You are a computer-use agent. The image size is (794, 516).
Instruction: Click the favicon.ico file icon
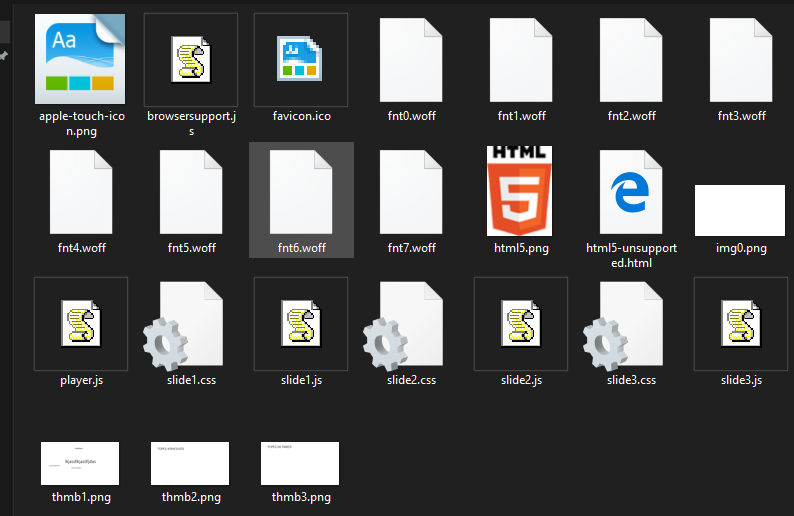pos(299,58)
